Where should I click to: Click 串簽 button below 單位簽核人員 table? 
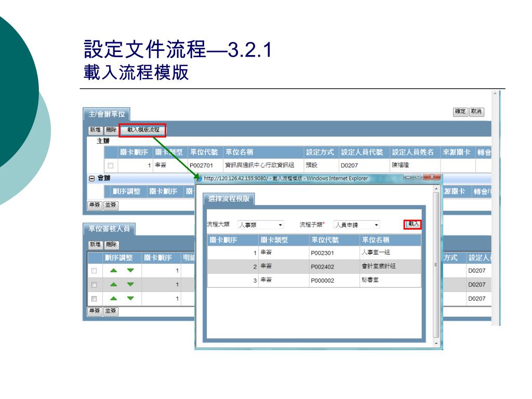(x=95, y=311)
